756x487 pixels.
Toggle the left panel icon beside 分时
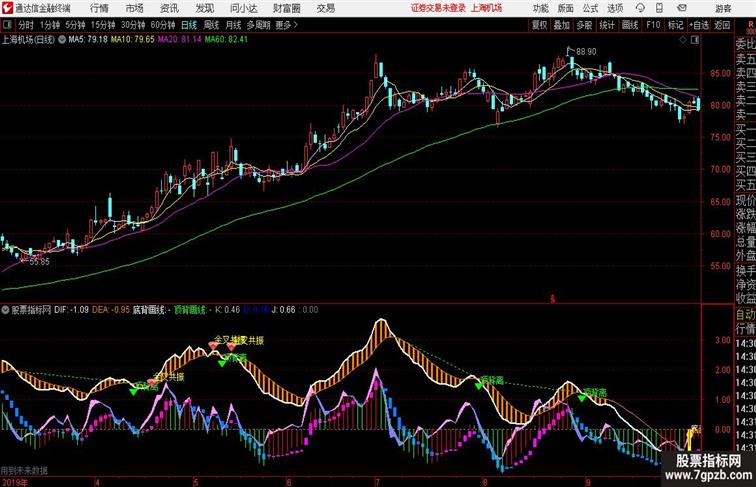point(7,25)
